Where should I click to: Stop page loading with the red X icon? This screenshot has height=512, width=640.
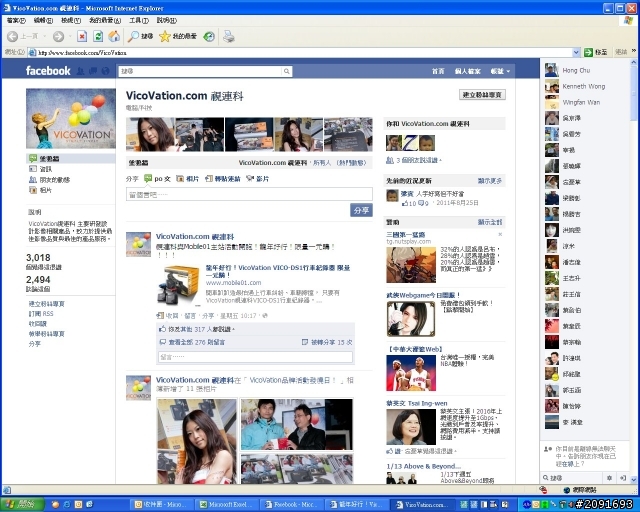coord(82,37)
